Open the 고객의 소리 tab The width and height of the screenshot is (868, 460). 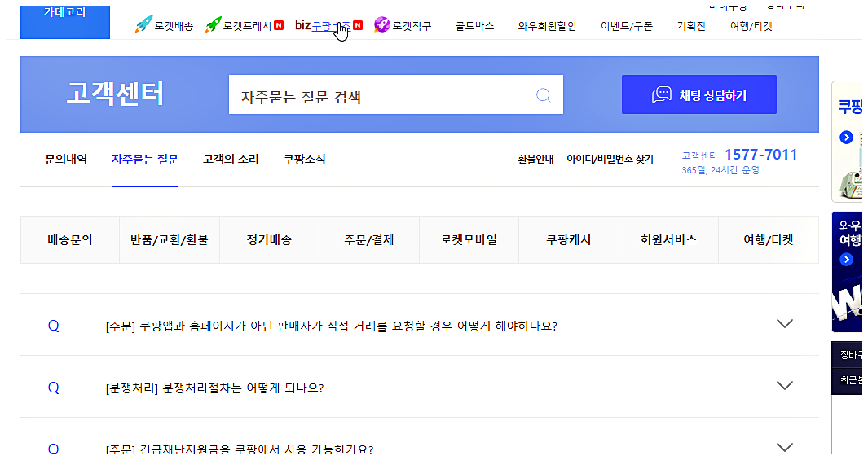(231, 160)
